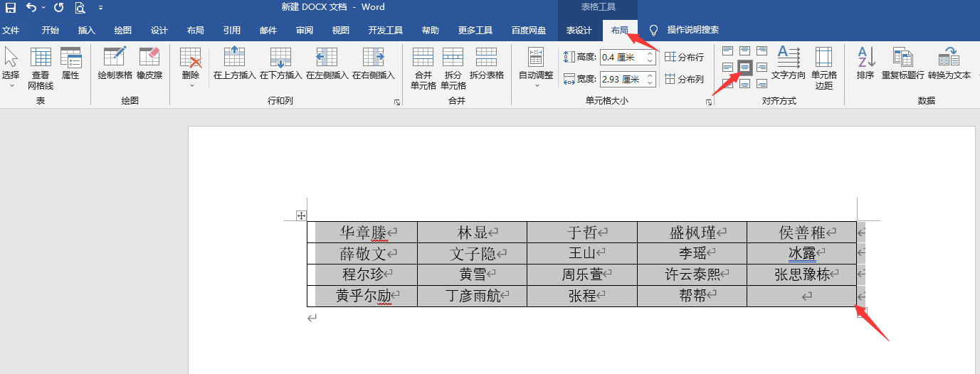Save the document from the quick access toolbar
980x374 pixels.
tap(11, 8)
